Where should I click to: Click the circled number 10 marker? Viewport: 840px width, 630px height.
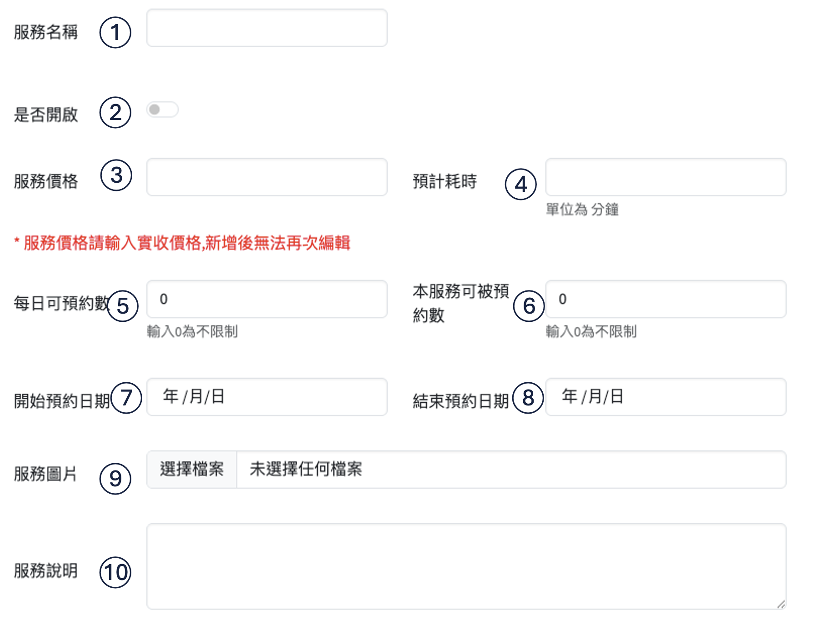point(115,572)
